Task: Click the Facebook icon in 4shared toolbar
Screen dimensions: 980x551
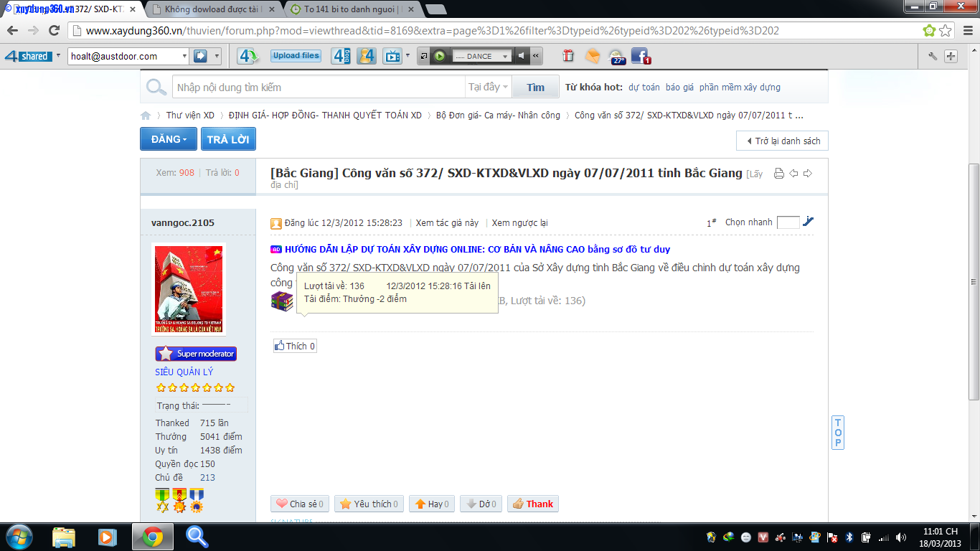Action: pyautogui.click(x=639, y=56)
